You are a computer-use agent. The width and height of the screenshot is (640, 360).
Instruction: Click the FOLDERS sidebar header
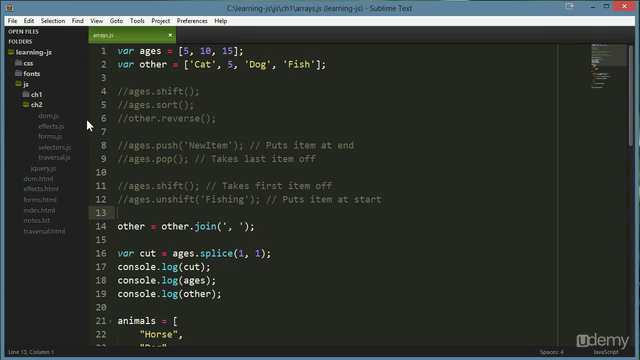coord(20,41)
